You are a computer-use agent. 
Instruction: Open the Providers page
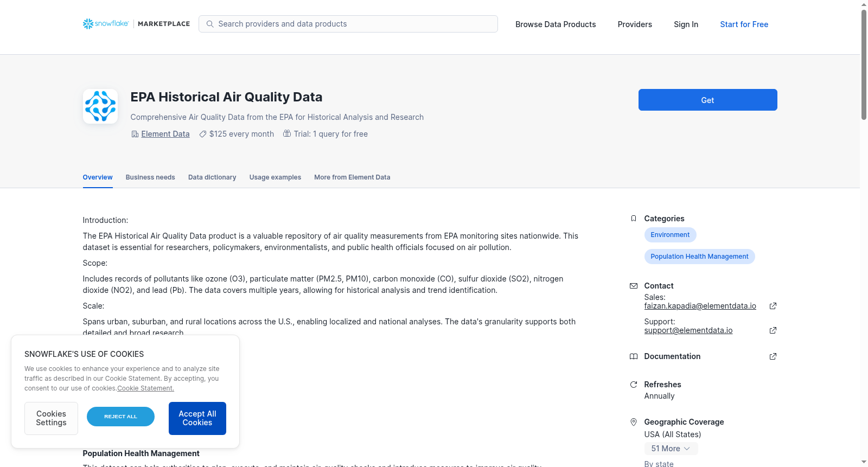[x=635, y=24]
